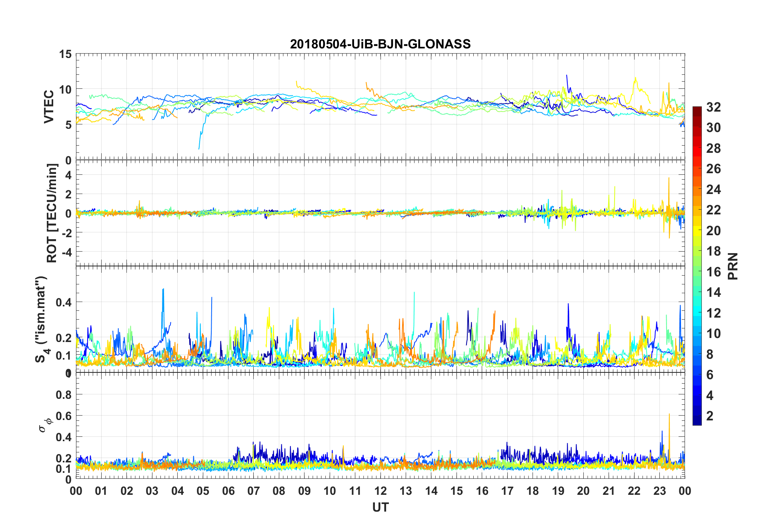Select PRN colorbar tick label 12

point(714,313)
